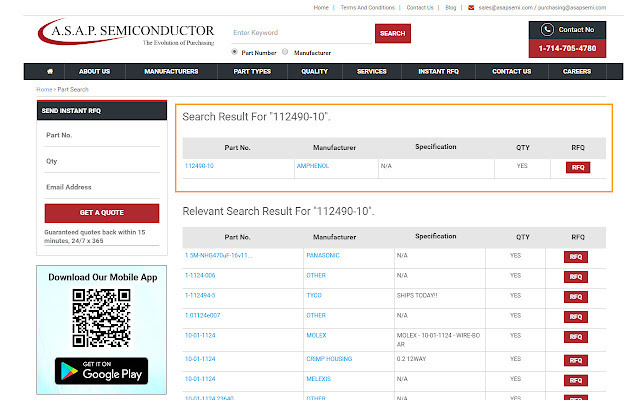Open the CRIMP HOUSING manufacturer link

[x=329, y=359]
